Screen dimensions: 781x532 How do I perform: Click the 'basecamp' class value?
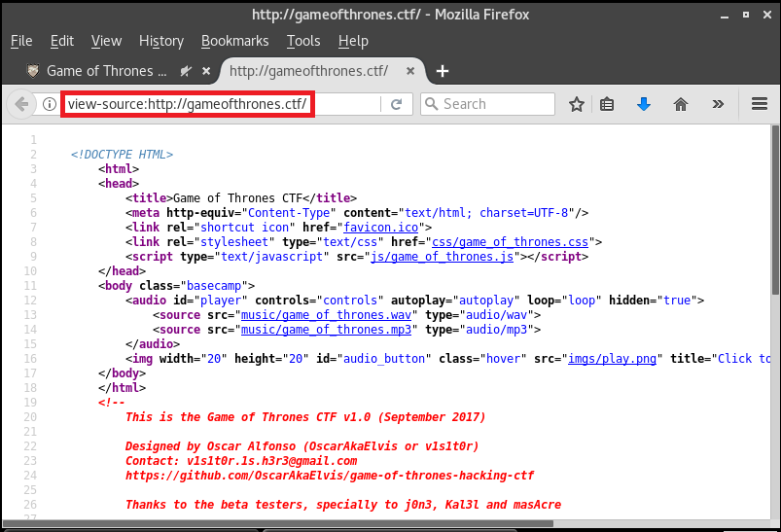pos(214,286)
